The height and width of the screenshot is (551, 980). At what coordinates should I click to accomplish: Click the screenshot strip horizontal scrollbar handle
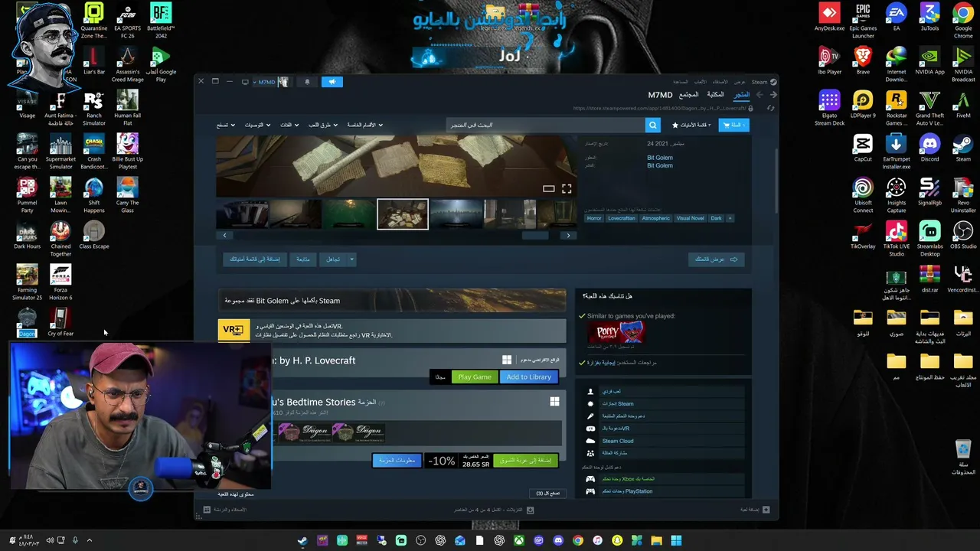(535, 236)
